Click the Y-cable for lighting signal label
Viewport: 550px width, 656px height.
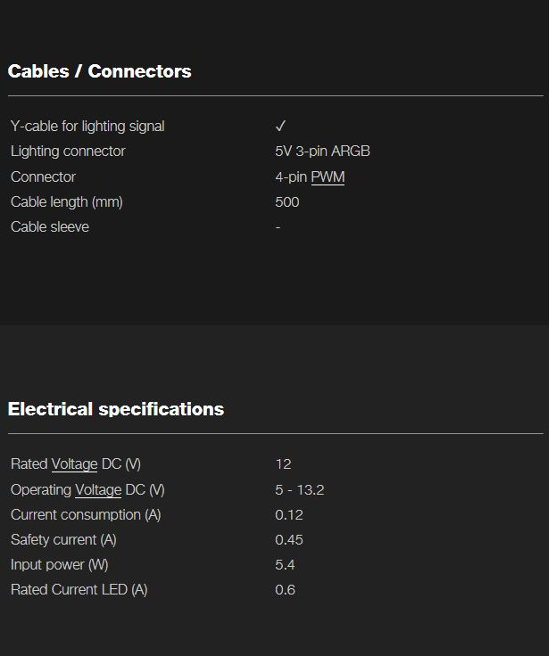point(87,126)
